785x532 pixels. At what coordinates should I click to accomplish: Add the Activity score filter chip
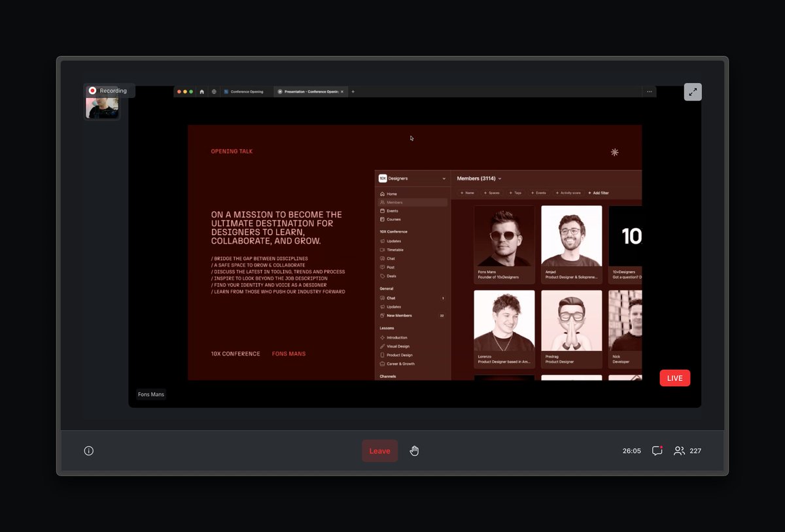(568, 193)
